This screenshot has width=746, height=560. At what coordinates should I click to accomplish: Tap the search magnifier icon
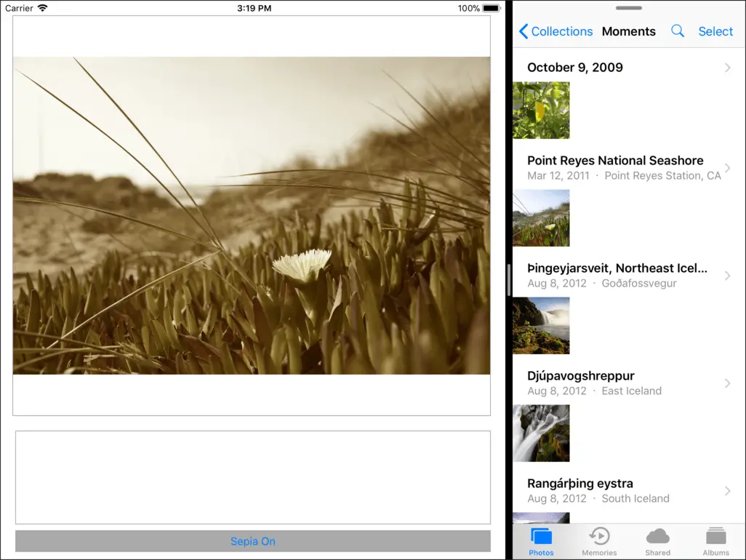pyautogui.click(x=677, y=31)
